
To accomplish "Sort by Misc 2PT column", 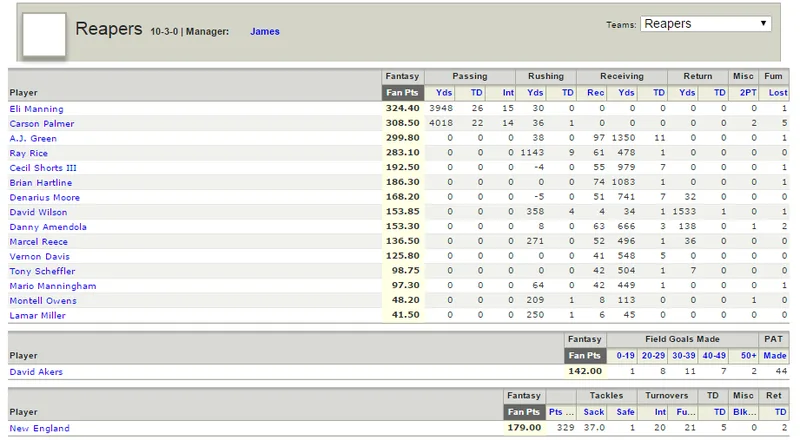I will [748, 93].
